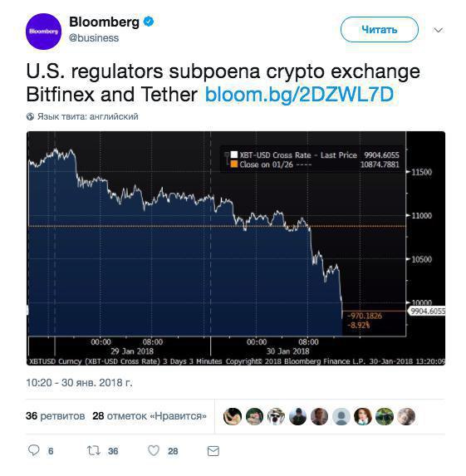Click Bloomberg account name

pos(104,22)
